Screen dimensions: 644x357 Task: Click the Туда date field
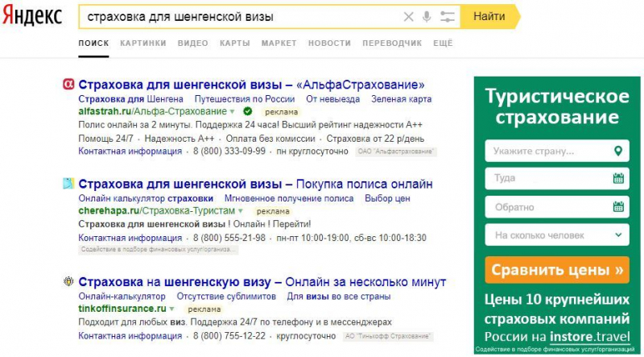point(557,179)
